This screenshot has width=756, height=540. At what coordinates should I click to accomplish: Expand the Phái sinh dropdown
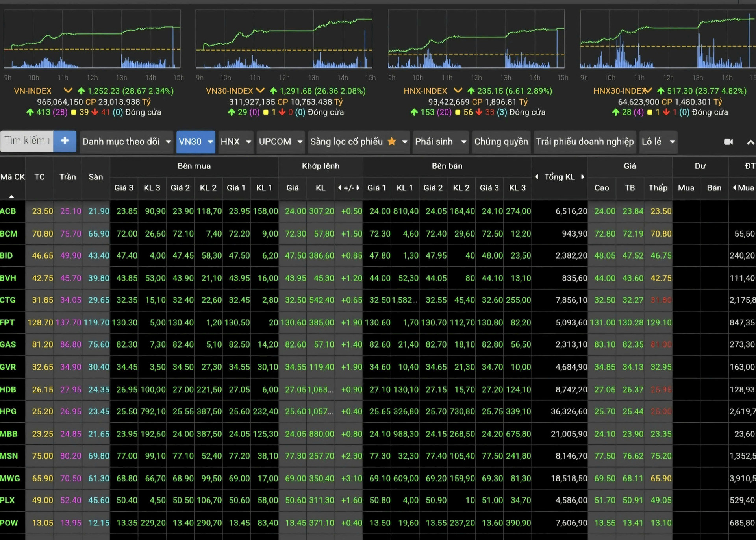pos(463,142)
